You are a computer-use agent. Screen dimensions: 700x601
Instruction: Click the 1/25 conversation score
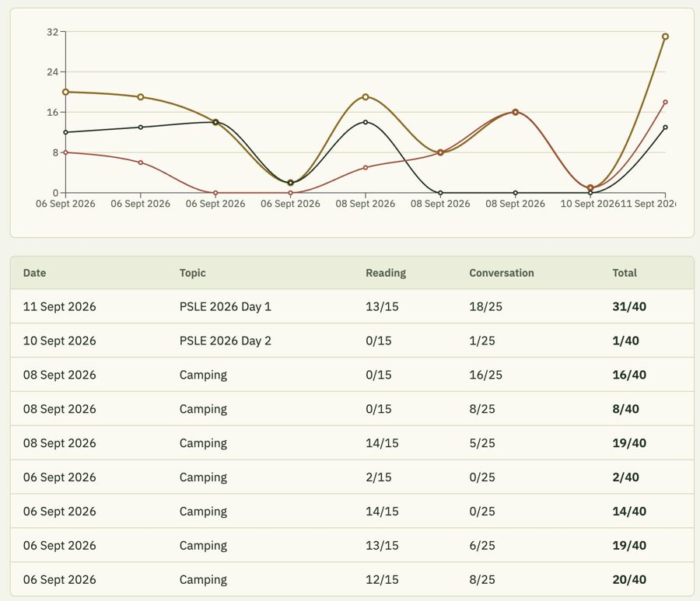[x=481, y=341]
